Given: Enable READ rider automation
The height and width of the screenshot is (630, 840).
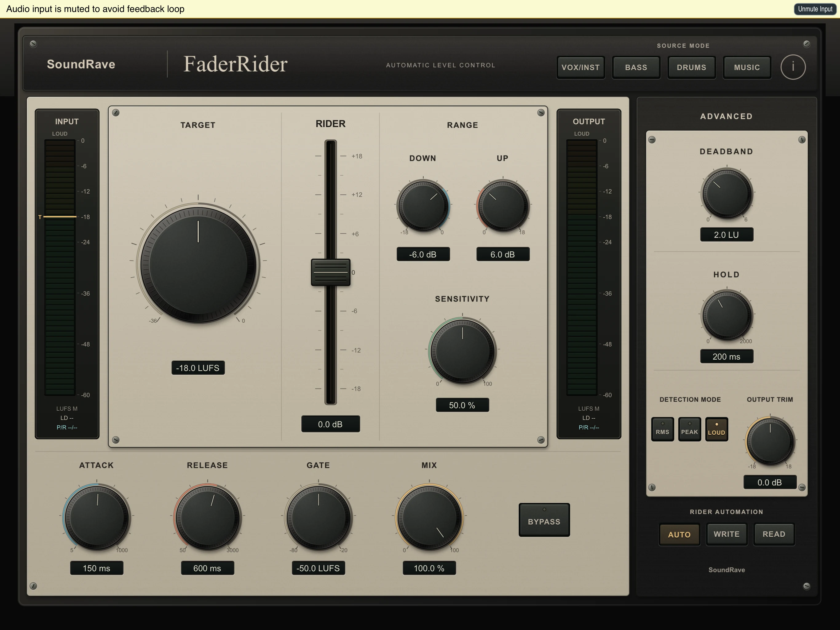Looking at the screenshot, I should (774, 534).
